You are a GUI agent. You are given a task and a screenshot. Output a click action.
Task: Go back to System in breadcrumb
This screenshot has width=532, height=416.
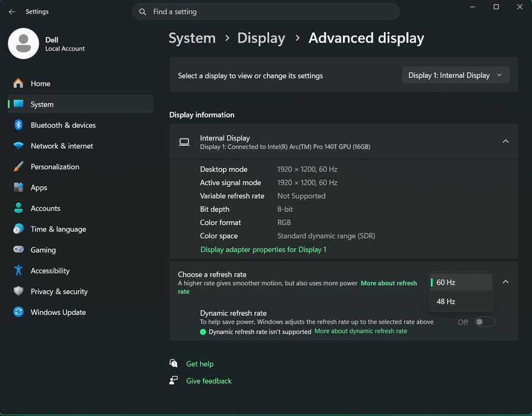192,38
